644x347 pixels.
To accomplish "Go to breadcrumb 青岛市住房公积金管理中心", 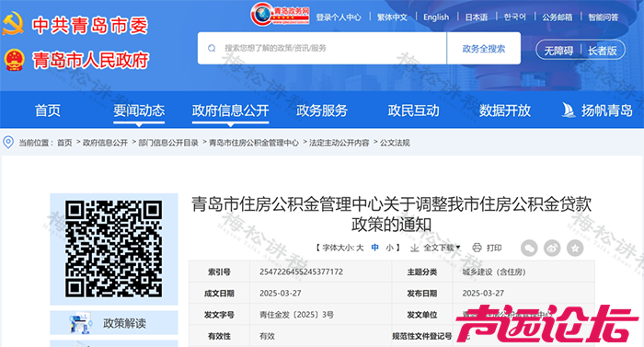I will [x=254, y=143].
